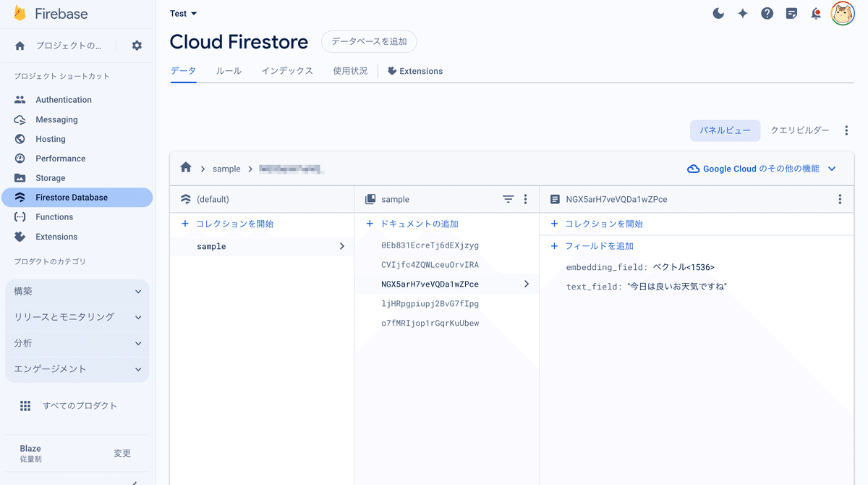Screen dimensions: 868x485
Task: Expand the 分析 category
Action: click(x=77, y=343)
